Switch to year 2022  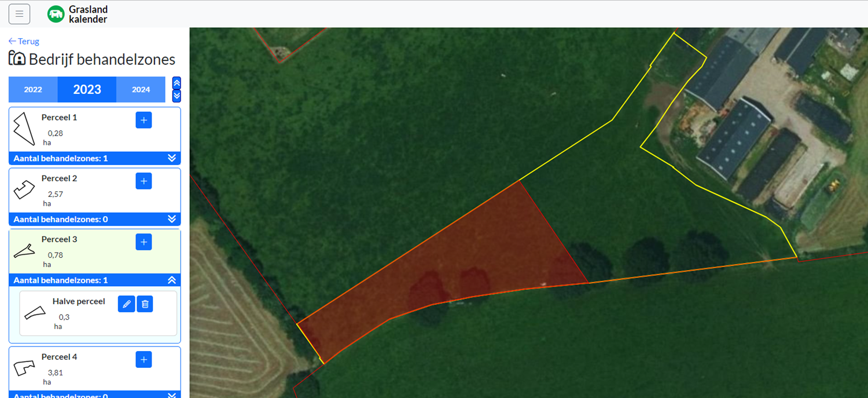click(x=33, y=89)
